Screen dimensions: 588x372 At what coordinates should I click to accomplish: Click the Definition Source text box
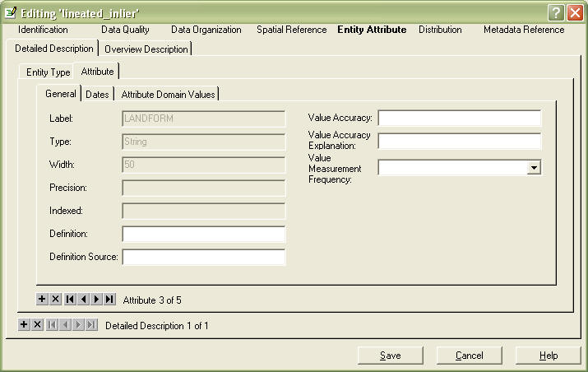[x=203, y=258]
